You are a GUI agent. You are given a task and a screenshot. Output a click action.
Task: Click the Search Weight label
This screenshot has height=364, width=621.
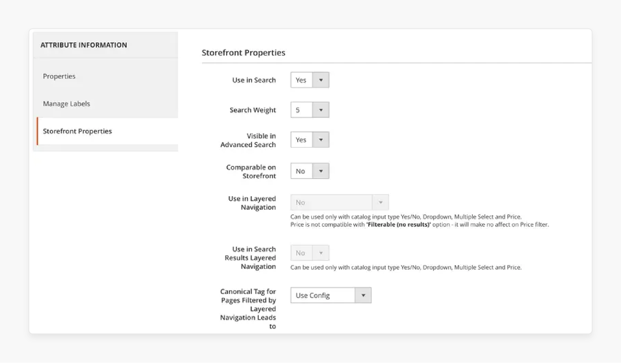point(253,110)
